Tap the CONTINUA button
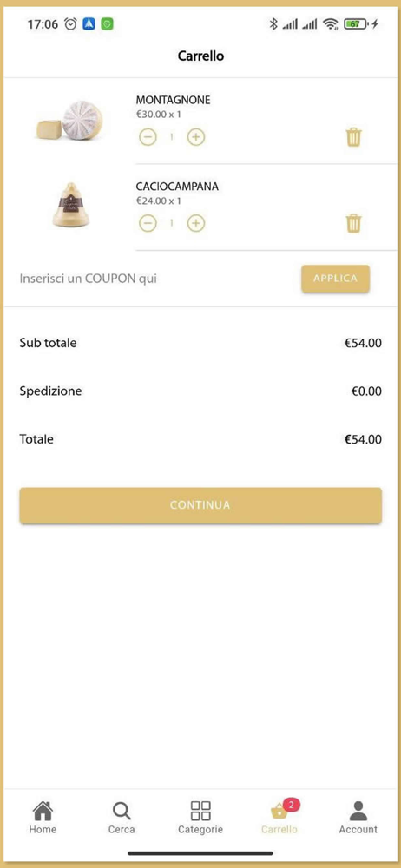This screenshot has width=401, height=868. coord(200,505)
